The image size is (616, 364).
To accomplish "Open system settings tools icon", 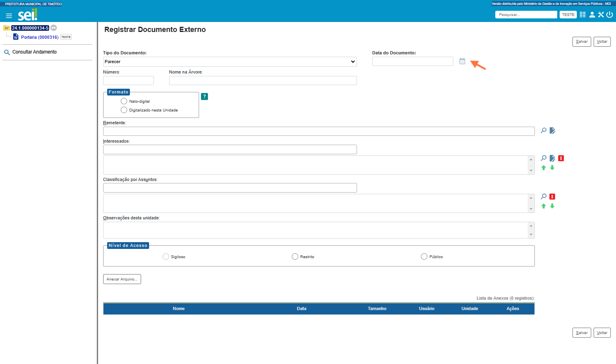I will (601, 15).
